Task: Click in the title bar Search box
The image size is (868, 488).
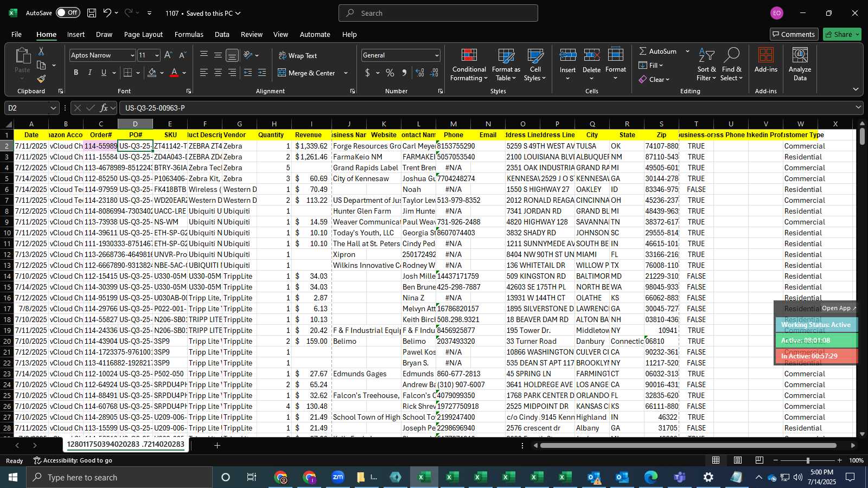Action: point(438,13)
